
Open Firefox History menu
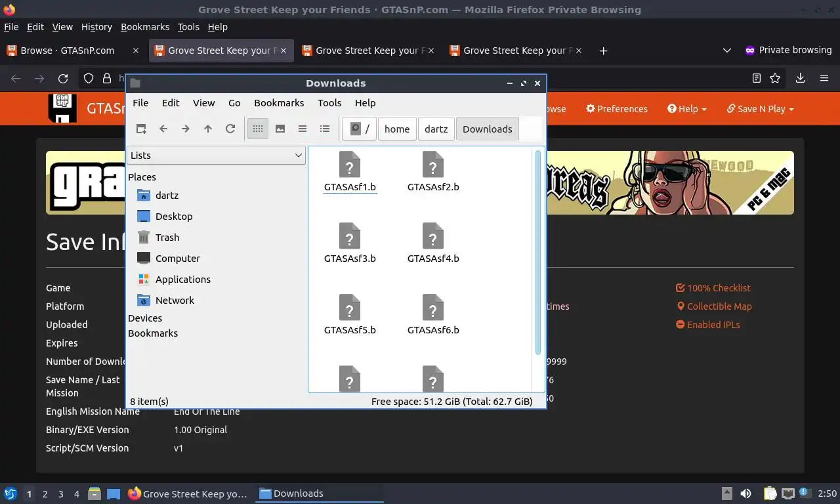click(96, 27)
